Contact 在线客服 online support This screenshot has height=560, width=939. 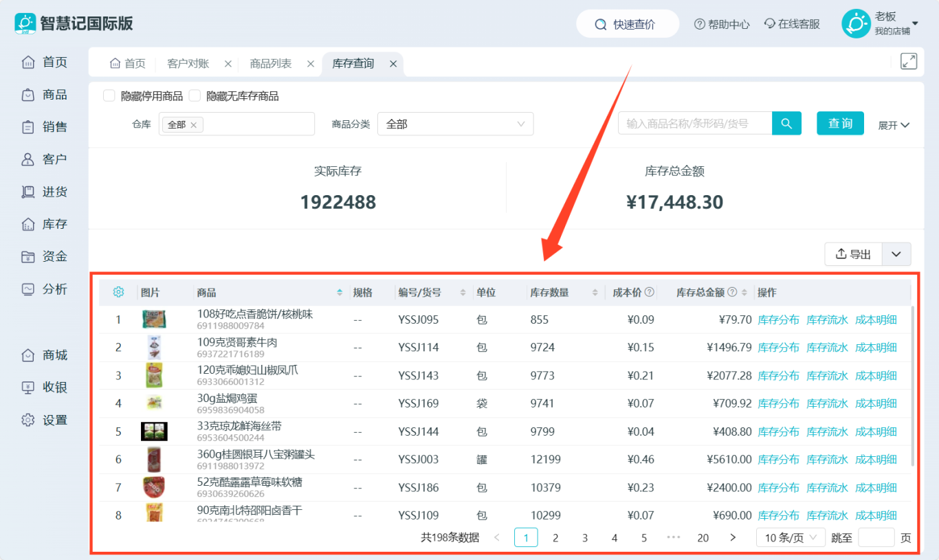(792, 24)
